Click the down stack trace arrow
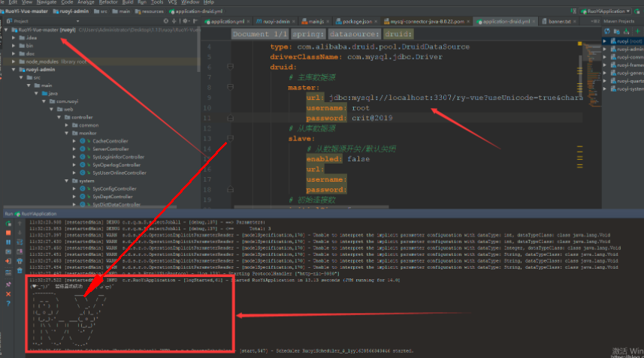Screen dimensions: 644x358 [20, 233]
